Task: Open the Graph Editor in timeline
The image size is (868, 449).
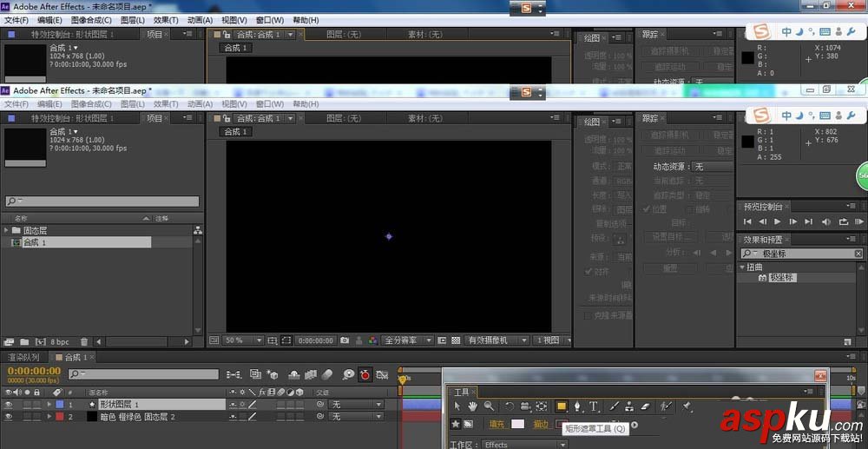Action: [381, 375]
